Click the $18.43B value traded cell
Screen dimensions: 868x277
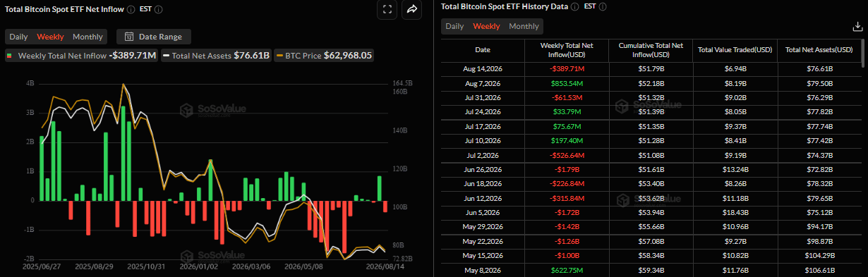pyautogui.click(x=735, y=212)
